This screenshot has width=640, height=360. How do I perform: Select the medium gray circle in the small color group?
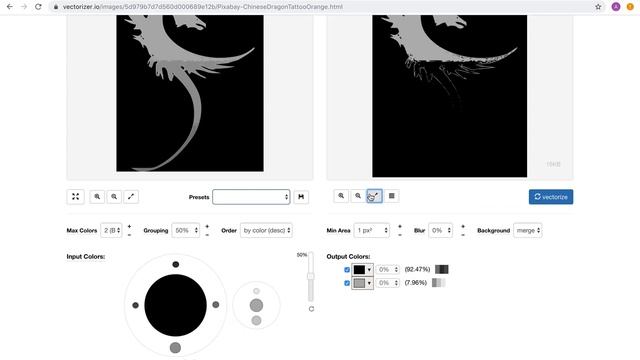(256, 305)
